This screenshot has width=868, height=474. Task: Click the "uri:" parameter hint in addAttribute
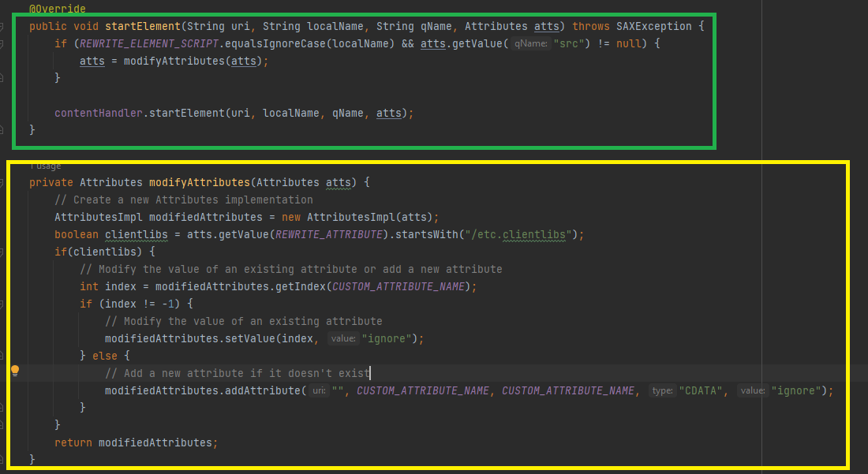point(318,391)
